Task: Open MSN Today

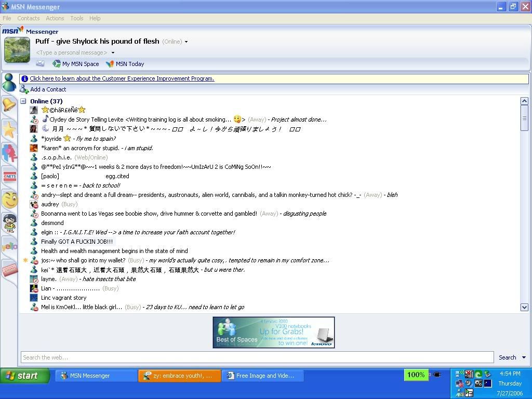Action: coord(125,64)
